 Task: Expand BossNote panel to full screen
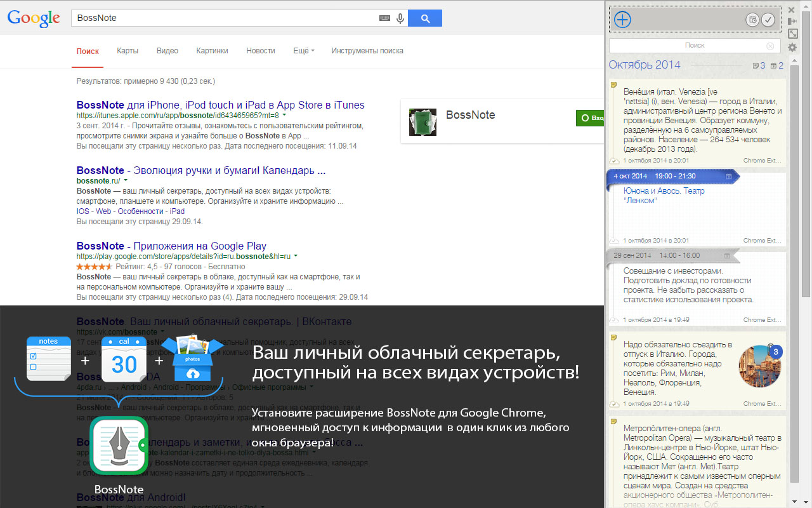click(x=792, y=34)
